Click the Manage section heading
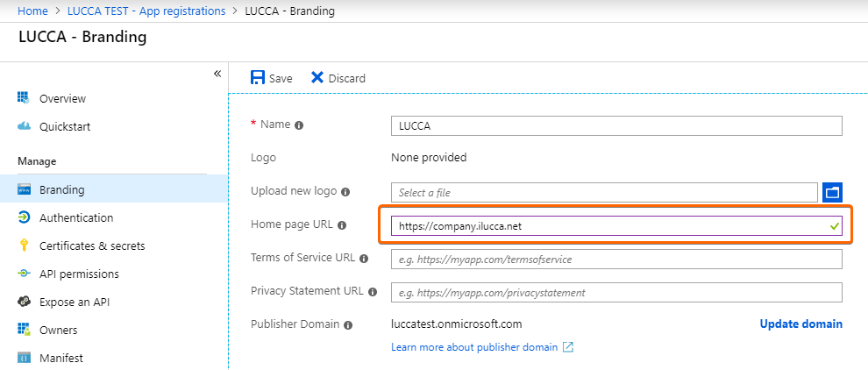 tap(37, 161)
